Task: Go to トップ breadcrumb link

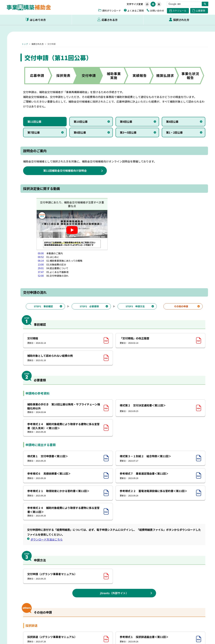Action: click(x=25, y=44)
